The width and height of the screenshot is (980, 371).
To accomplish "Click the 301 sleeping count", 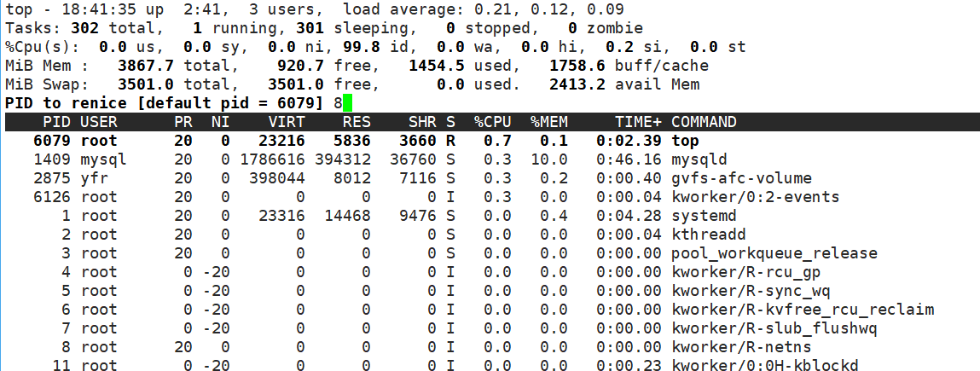I will [310, 29].
